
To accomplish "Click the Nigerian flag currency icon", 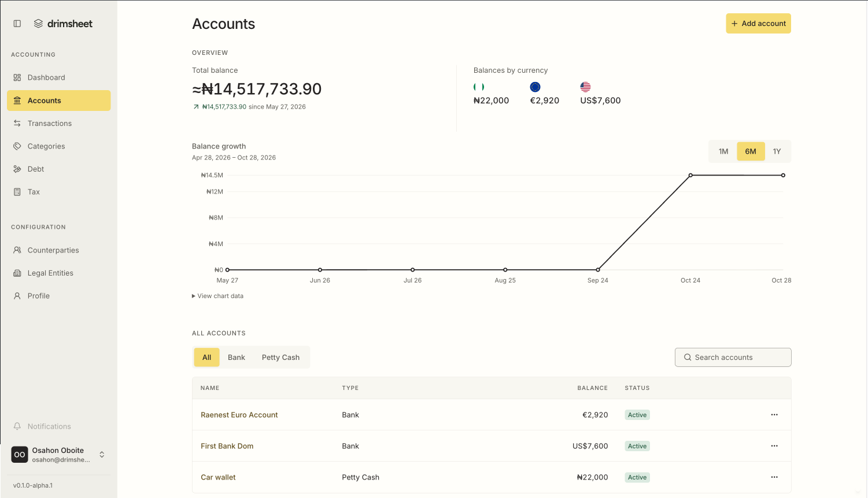I will 479,87.
